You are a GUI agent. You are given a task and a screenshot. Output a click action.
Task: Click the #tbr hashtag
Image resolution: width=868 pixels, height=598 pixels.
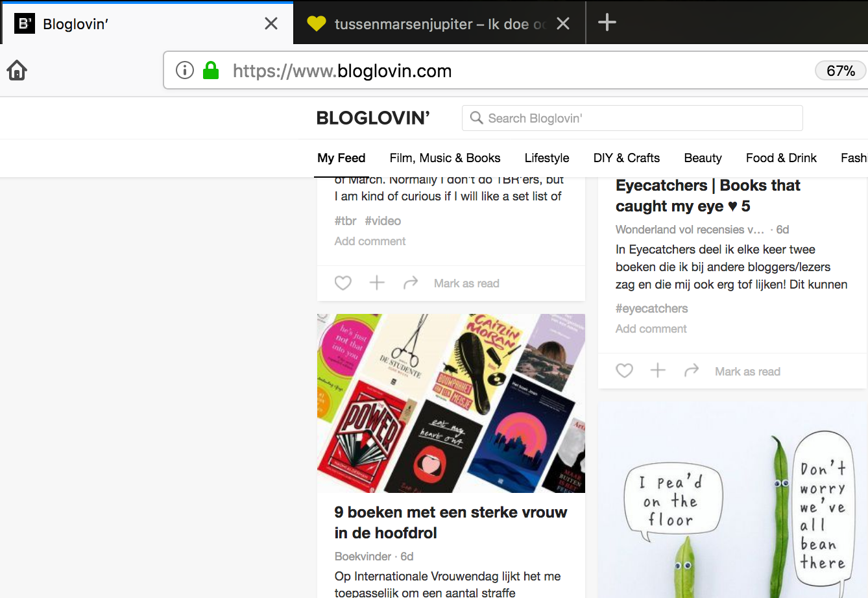tap(346, 221)
